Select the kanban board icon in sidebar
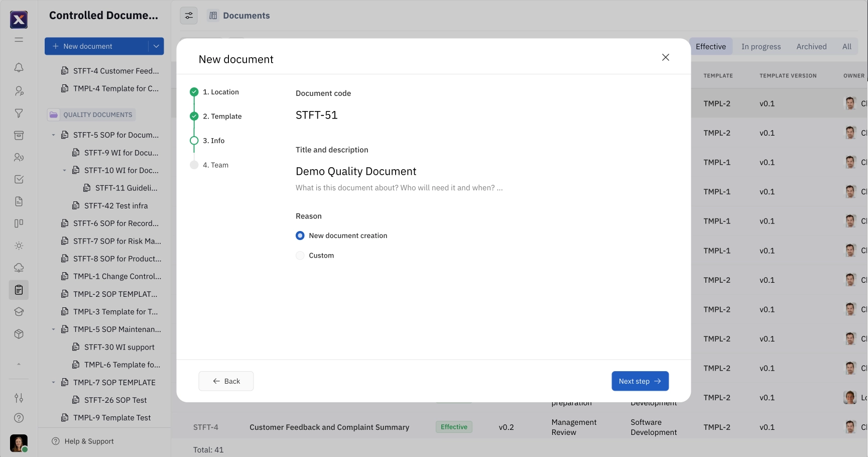The image size is (868, 457). click(19, 223)
